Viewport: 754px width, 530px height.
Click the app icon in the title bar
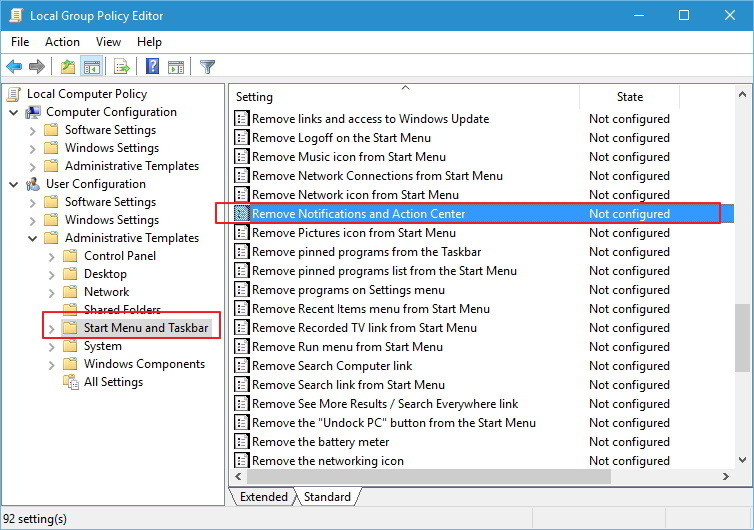coord(16,15)
